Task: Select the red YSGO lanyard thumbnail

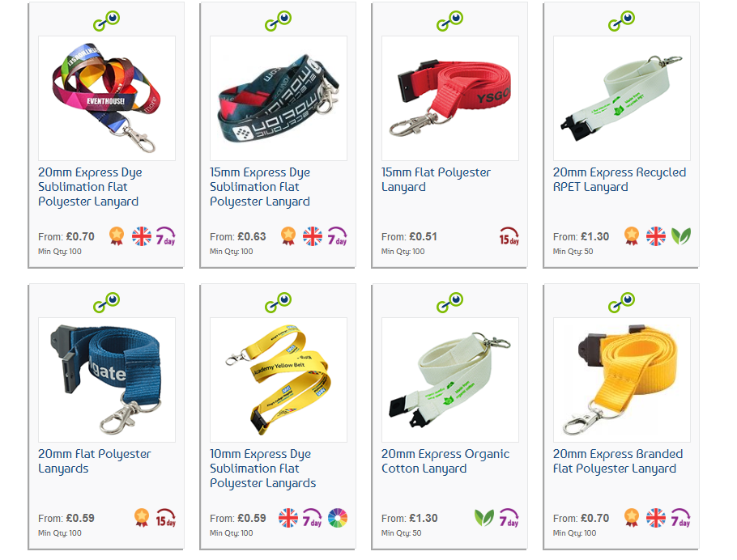Action: pos(450,98)
